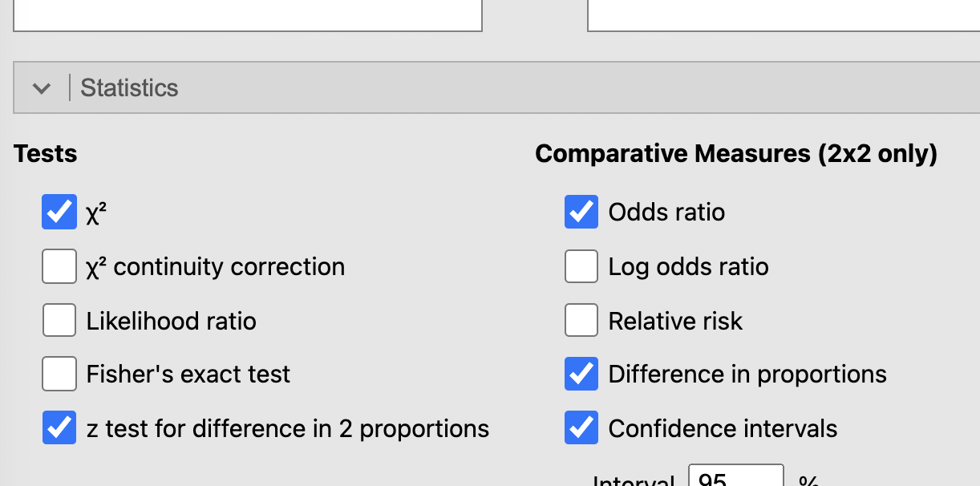Viewport: 980px width, 486px height.
Task: Enable the Likelihood ratio test
Action: click(59, 319)
